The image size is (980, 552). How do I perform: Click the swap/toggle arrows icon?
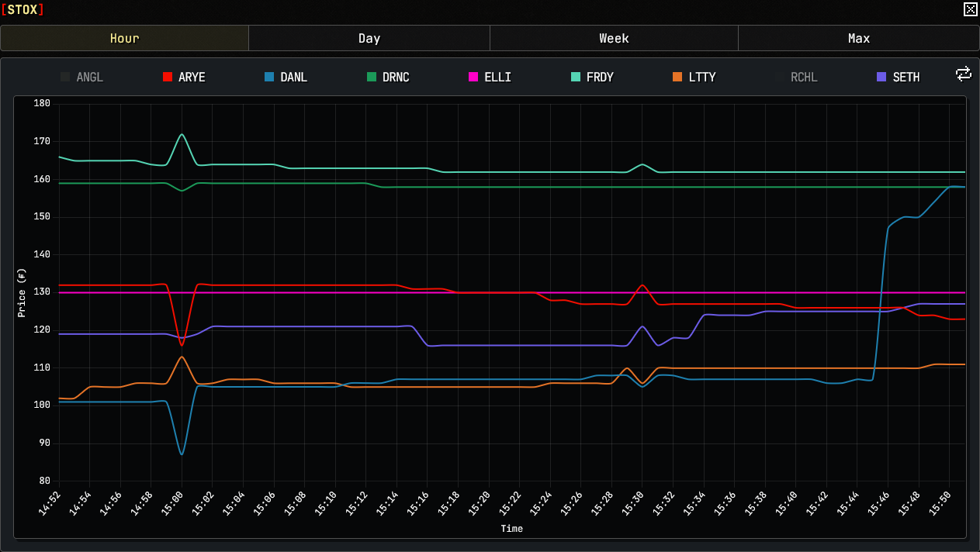click(963, 74)
